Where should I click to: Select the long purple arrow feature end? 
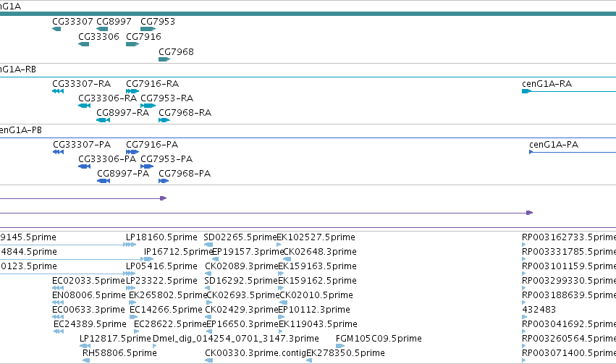pos(530,213)
